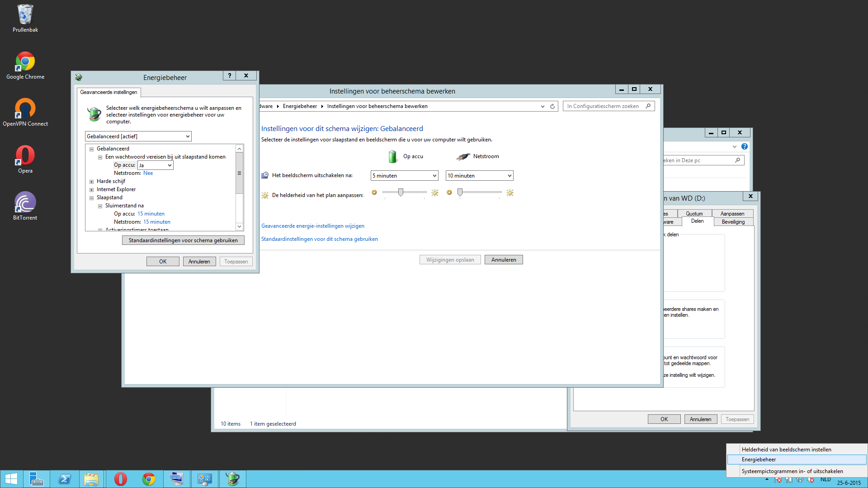This screenshot has width=868, height=488.
Task: Click Geavanceerde energie-instellingen wijzigen link
Action: click(312, 226)
